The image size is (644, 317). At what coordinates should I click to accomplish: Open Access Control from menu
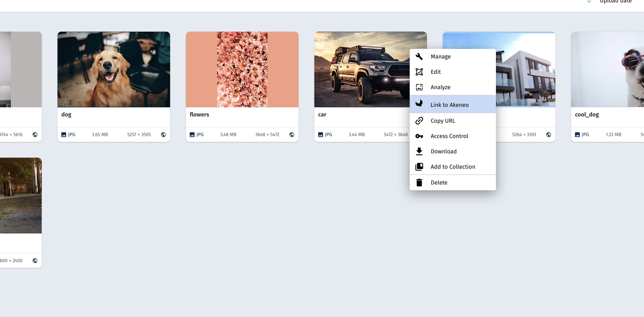tap(453, 136)
